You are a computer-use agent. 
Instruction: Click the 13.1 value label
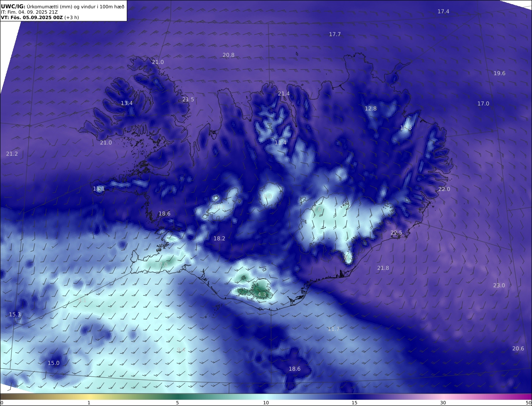[99, 189]
